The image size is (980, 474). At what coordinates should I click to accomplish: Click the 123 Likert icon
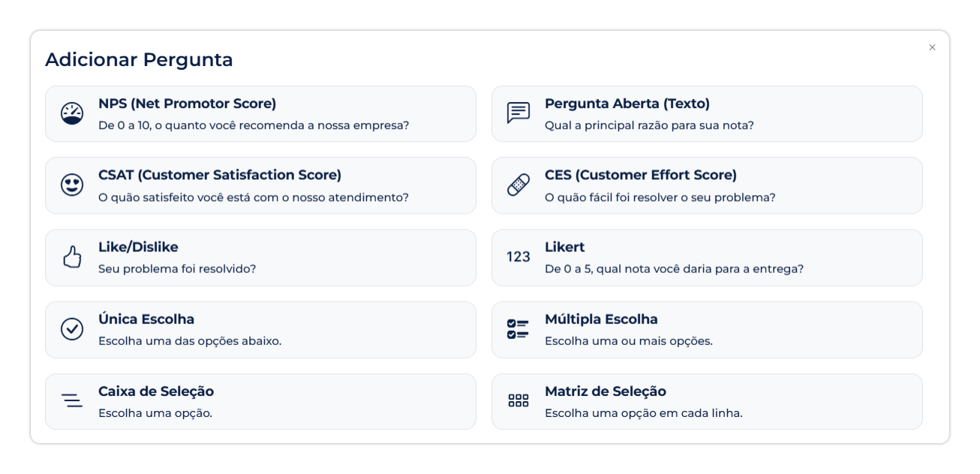(x=519, y=257)
